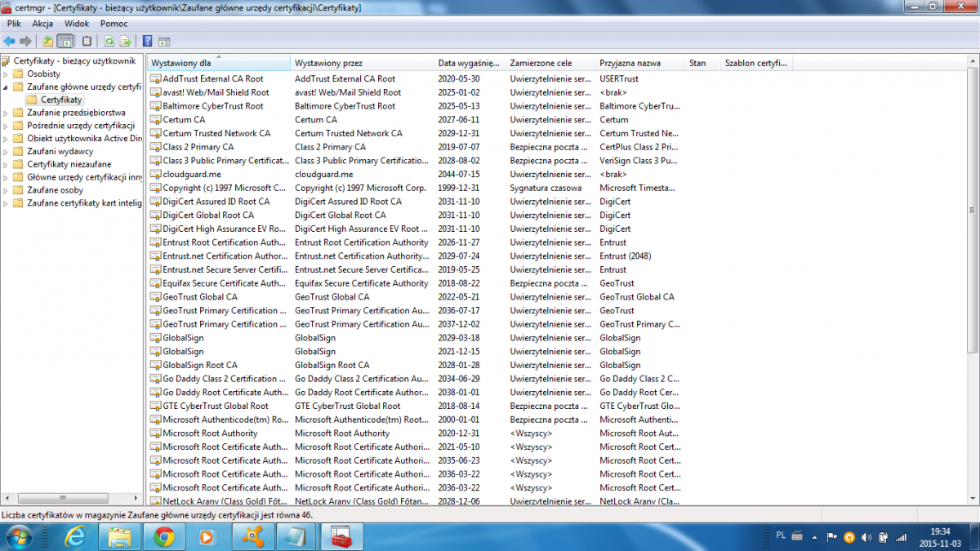Viewport: 980px width, 551px height.
Task: Click the AddTrust External CA Root certificate icon
Action: click(155, 79)
